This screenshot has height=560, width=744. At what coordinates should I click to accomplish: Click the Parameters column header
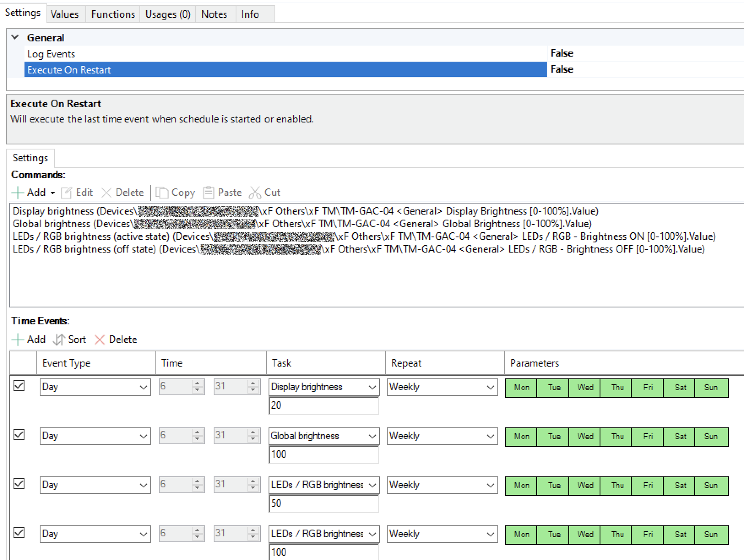[x=624, y=363]
